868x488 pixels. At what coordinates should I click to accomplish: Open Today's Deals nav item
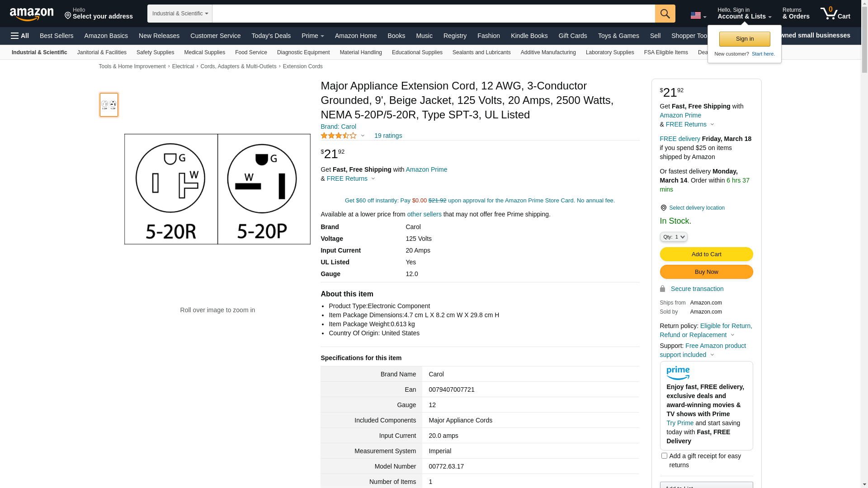click(271, 36)
